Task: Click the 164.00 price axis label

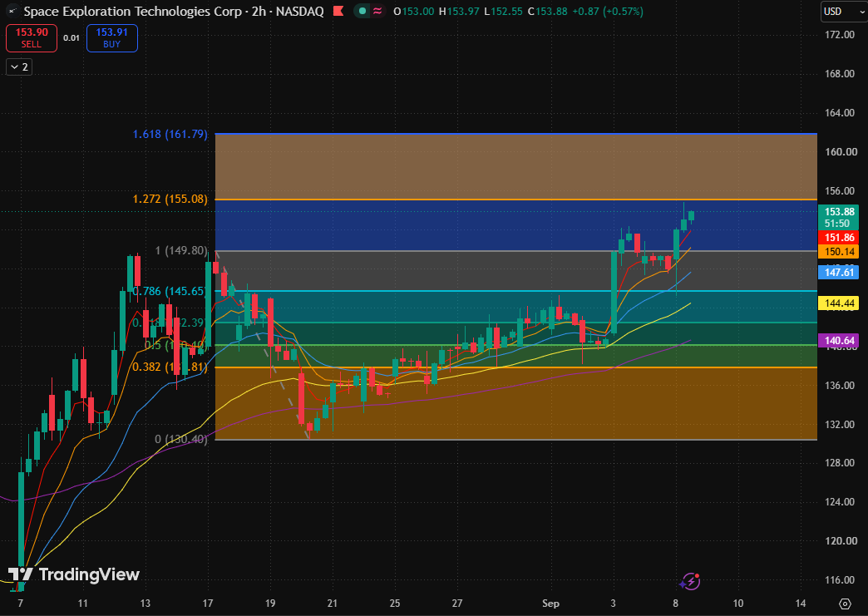Action: coord(840,113)
